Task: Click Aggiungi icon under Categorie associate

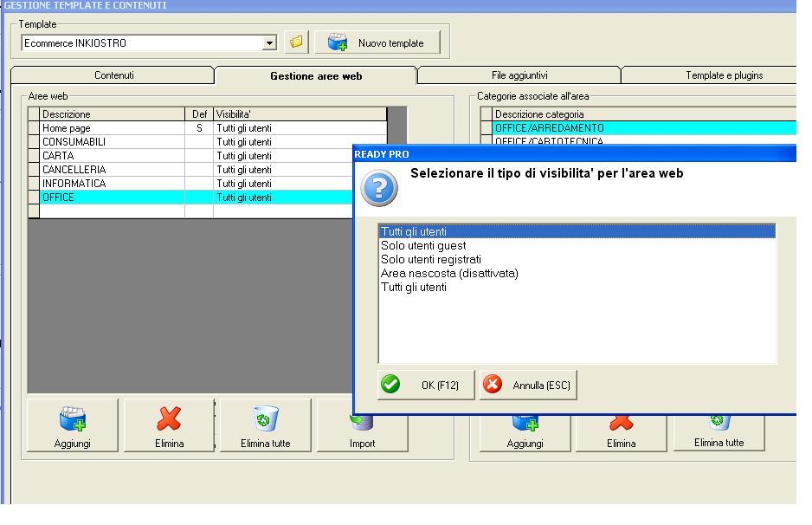Action: pos(525,423)
